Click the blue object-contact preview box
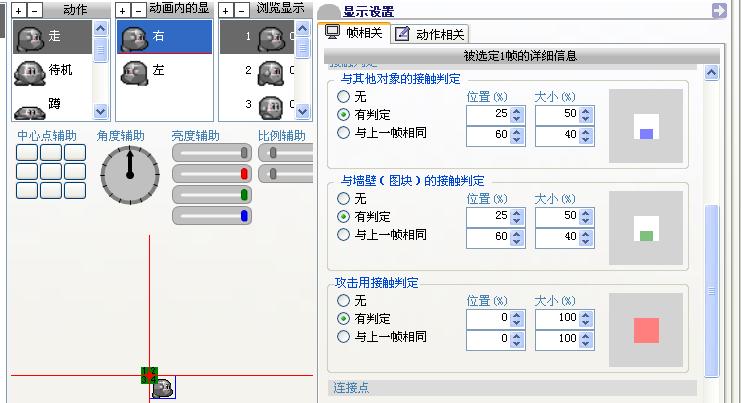This screenshot has width=741, height=403. click(x=646, y=134)
